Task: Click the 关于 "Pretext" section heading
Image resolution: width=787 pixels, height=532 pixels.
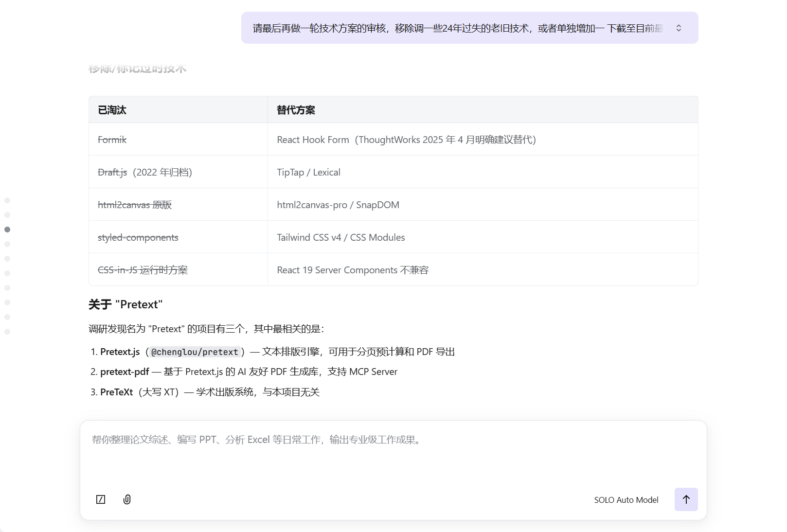Action: 125,305
